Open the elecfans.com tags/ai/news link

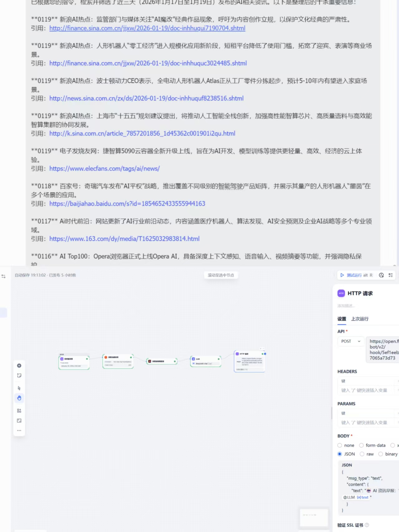pyautogui.click(x=105, y=168)
